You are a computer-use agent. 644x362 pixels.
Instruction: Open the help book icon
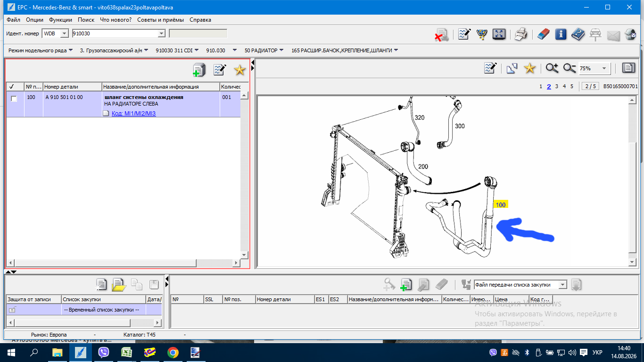click(x=578, y=34)
